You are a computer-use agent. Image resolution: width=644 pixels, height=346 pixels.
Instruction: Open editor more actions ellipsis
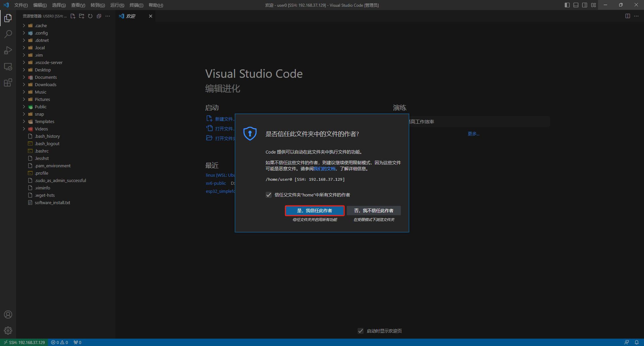point(636,16)
